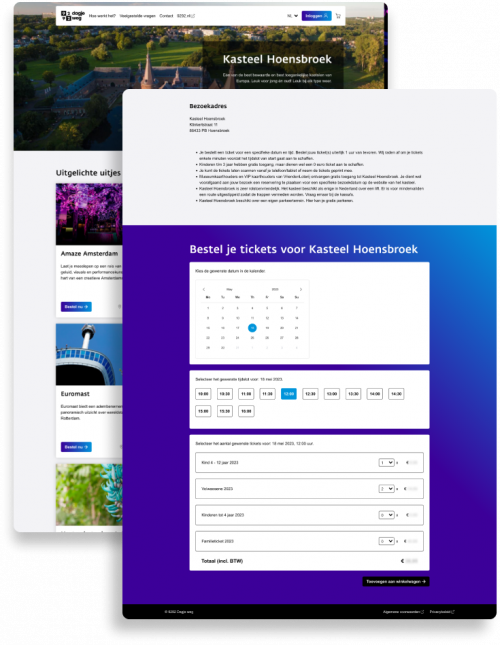Open the 9292.nl external link
The width and height of the screenshot is (500, 645).
click(x=186, y=16)
